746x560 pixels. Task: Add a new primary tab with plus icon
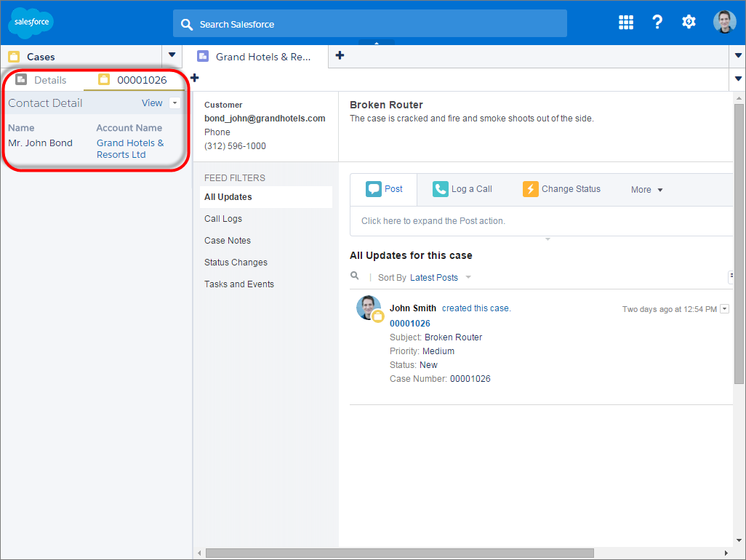[x=340, y=55]
